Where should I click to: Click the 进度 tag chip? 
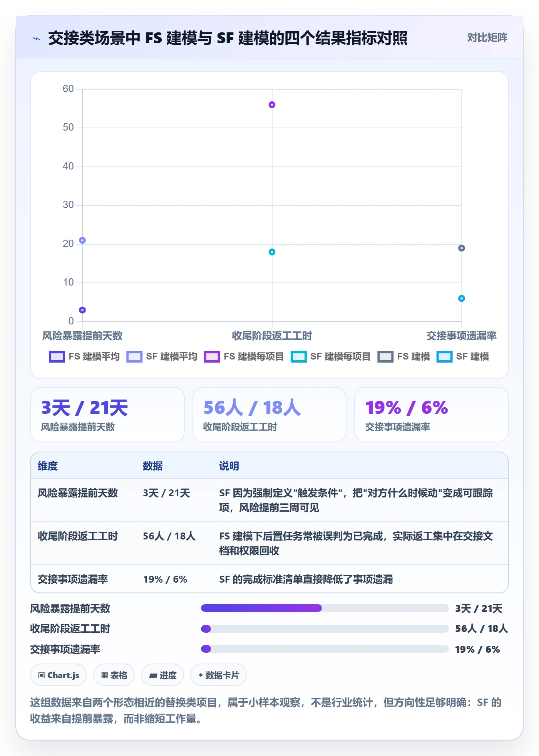click(162, 675)
